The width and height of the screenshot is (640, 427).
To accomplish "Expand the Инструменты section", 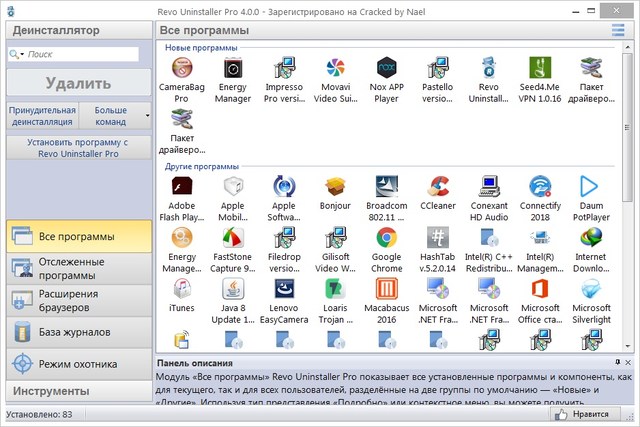I will click(x=78, y=390).
